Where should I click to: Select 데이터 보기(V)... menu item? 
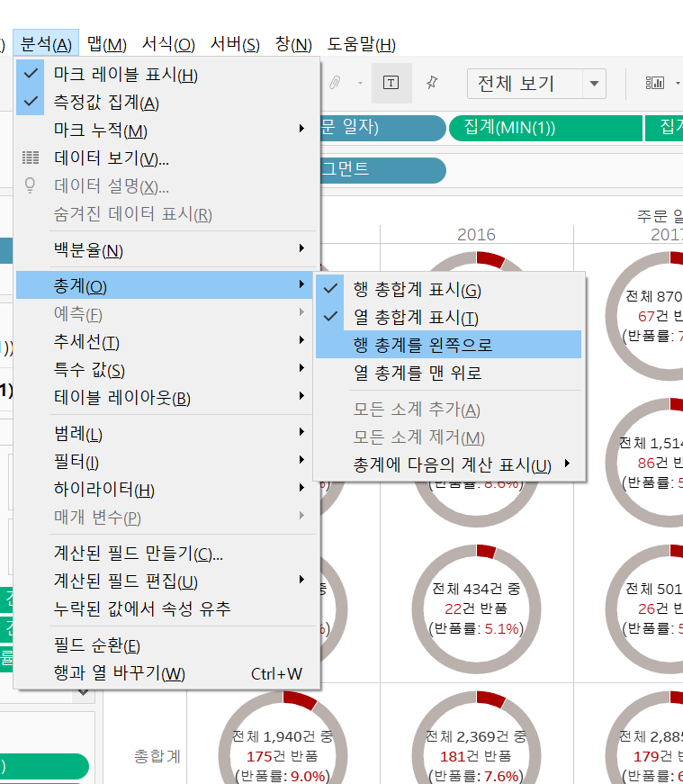click(x=167, y=158)
